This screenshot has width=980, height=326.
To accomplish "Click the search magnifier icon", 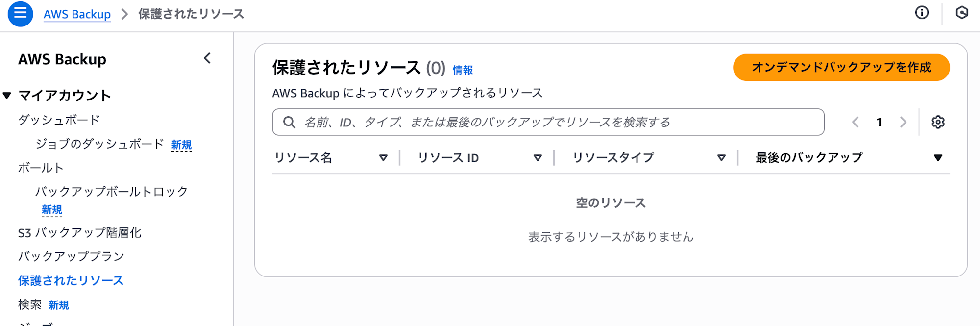I will pyautogui.click(x=290, y=122).
